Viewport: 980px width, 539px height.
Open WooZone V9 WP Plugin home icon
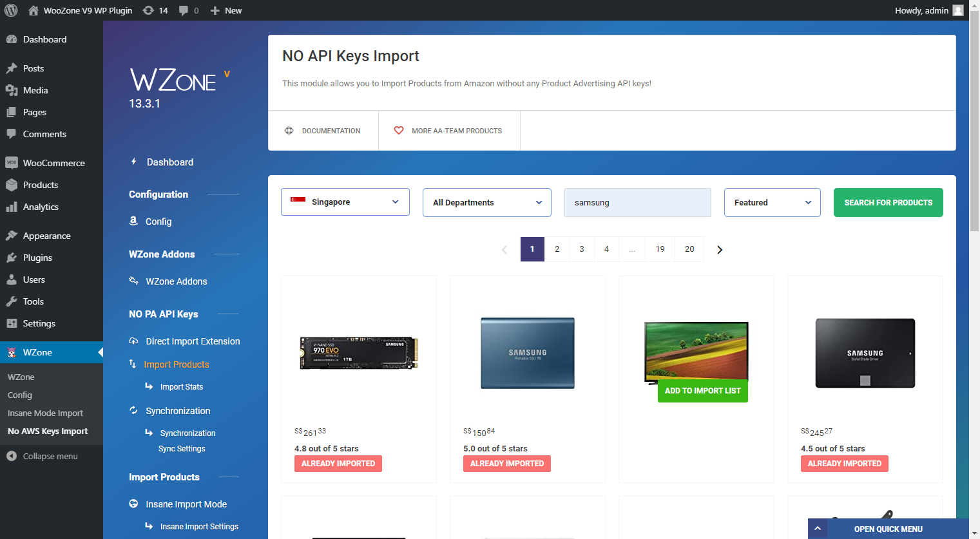(34, 10)
